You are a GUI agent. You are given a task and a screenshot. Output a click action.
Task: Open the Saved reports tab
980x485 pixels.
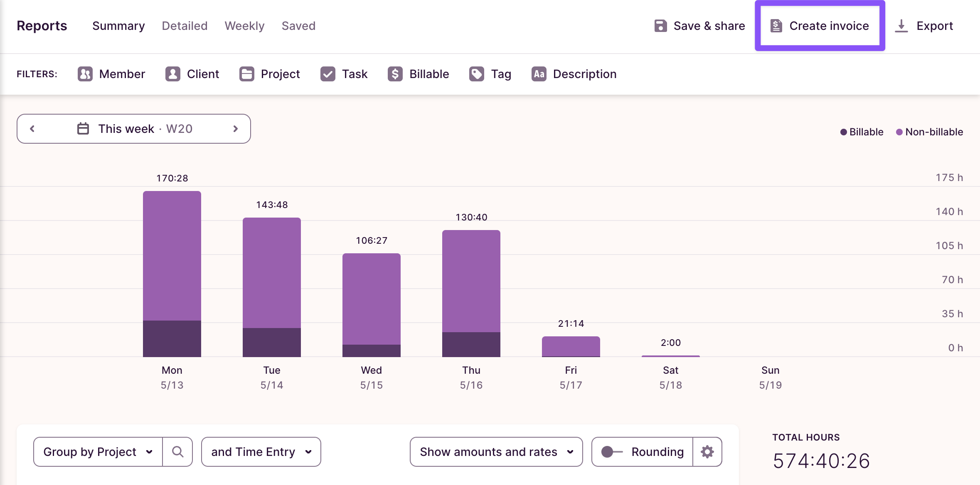[298, 26]
